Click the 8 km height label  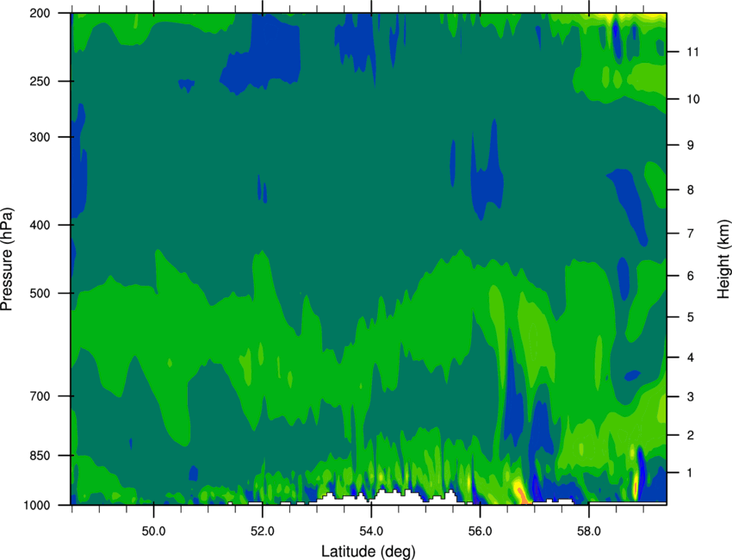click(x=690, y=190)
